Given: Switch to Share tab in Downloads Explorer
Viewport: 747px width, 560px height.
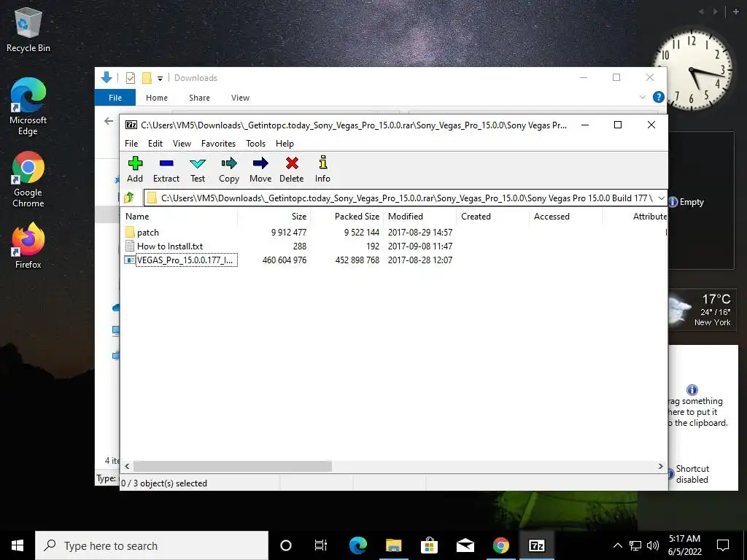Looking at the screenshot, I should coord(199,98).
